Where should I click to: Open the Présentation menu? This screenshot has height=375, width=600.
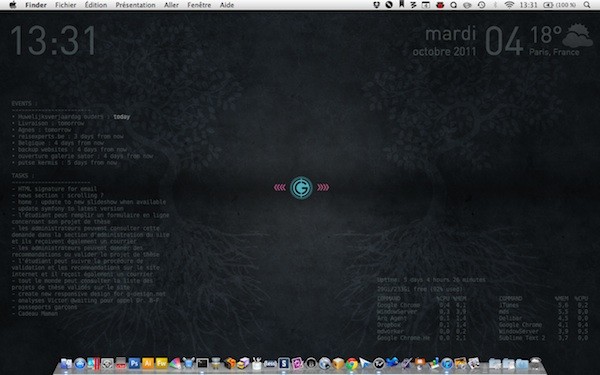135,5
